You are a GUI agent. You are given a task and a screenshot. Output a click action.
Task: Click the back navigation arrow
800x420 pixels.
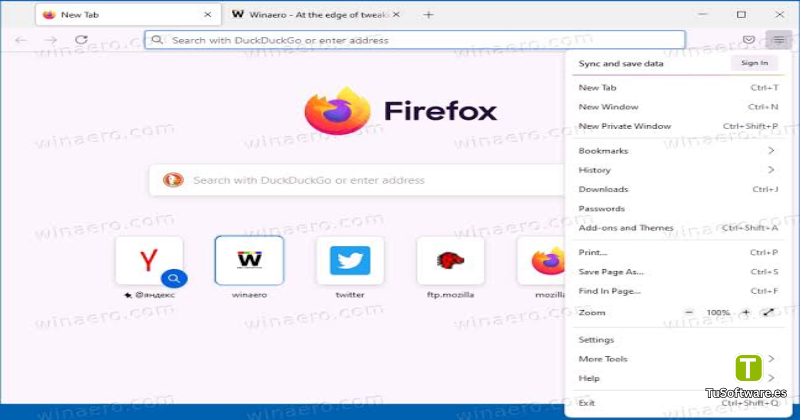[21, 40]
